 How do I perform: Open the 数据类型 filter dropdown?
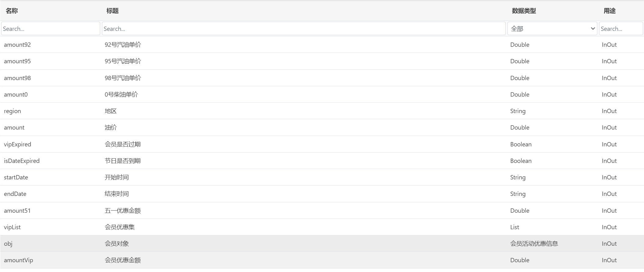552,29
